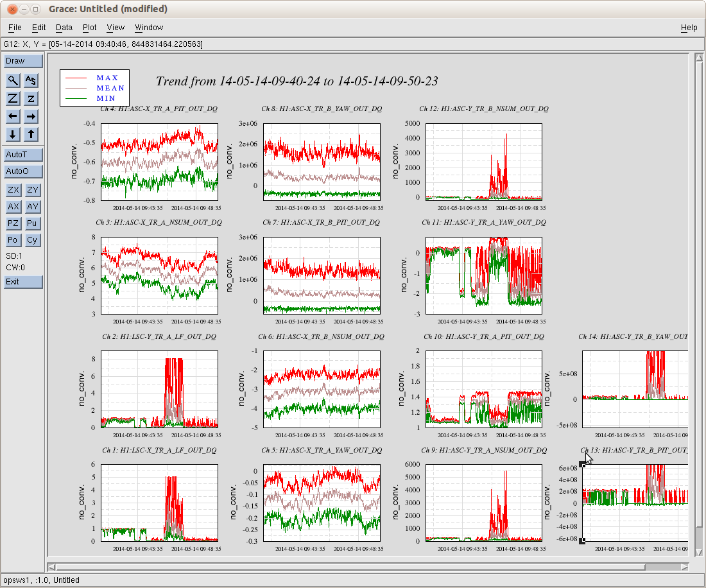
Task: Click the Po pop viewport button
Action: pos(13,240)
